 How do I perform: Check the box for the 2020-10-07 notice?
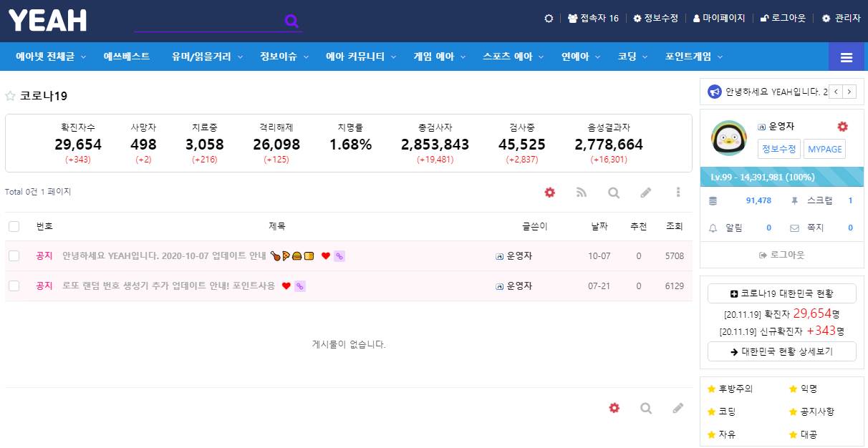pos(14,255)
